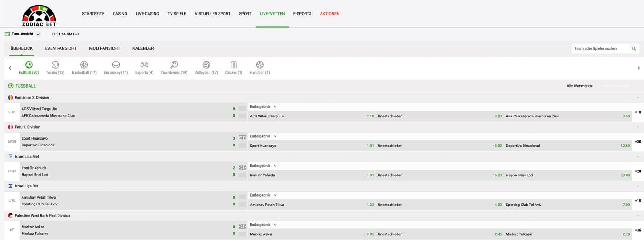Viewport: 644px width, 240px height.
Task: Open the Euro-Ansicht odds format dropdown
Action: point(23,34)
